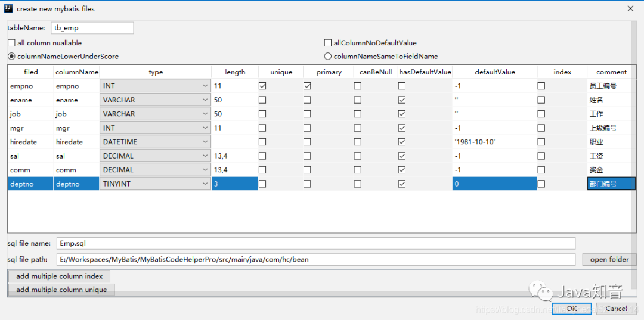This screenshot has height=320, width=644.
Task: Click the defaultValue cell 0 for deptno
Action: click(x=494, y=184)
